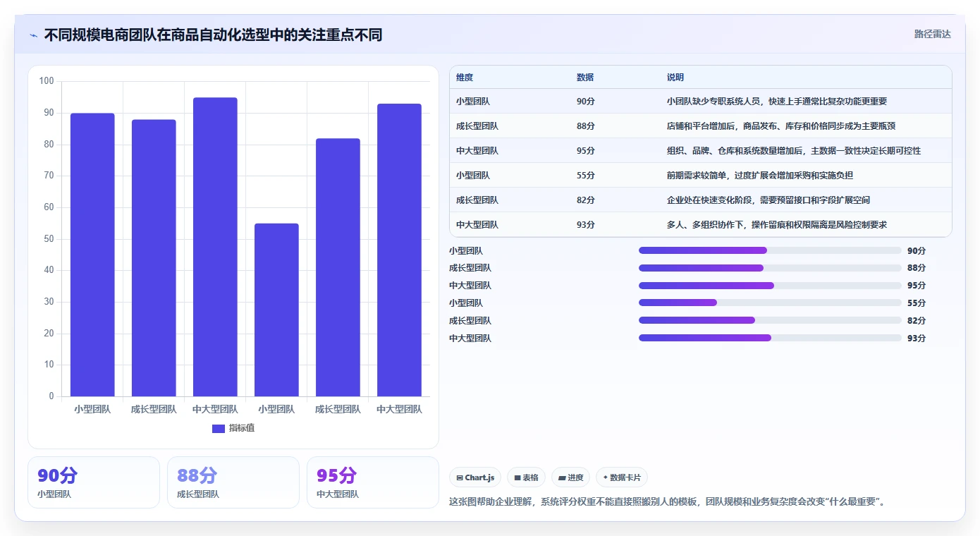Click the 93分 cell in the table's 数据 column
The height and width of the screenshot is (536, 980).
point(585,224)
